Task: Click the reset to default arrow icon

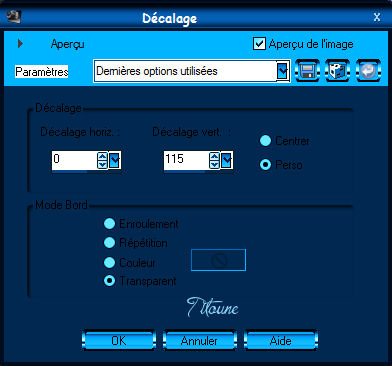Action: pos(368,71)
